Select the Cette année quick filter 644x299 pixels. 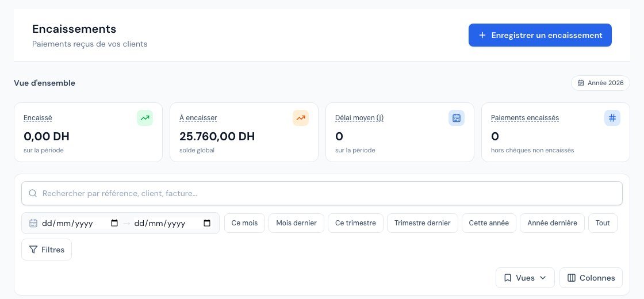[489, 223]
